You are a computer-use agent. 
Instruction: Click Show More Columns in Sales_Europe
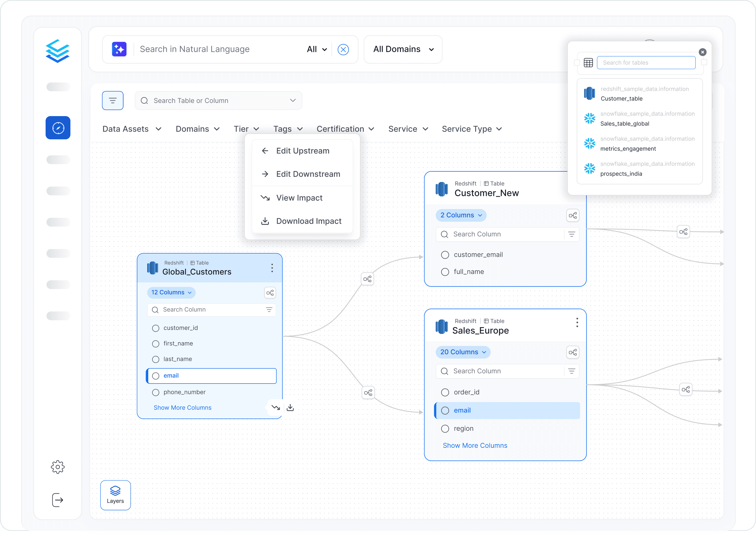pyautogui.click(x=475, y=445)
